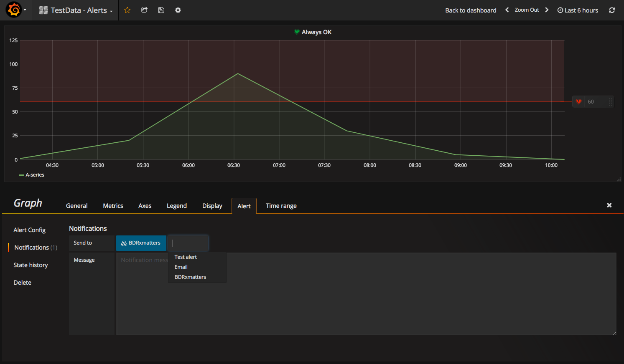
Task: Go back to dashboard
Action: tap(471, 10)
